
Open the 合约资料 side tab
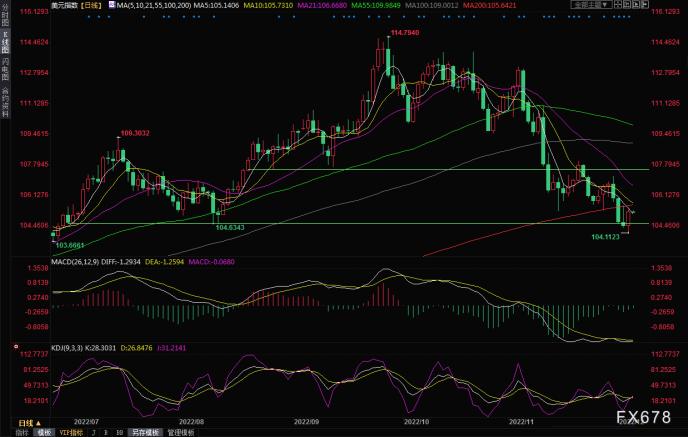(5, 101)
